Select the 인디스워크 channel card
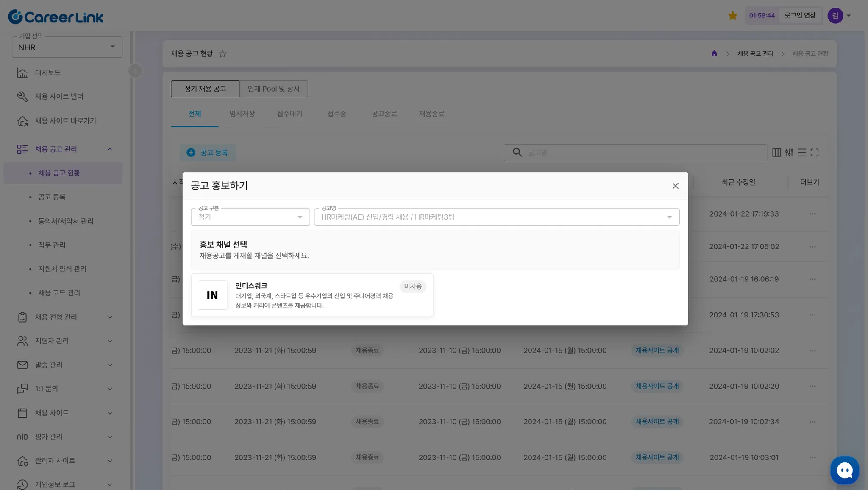Screen dimensions: 868x490 click(312, 295)
